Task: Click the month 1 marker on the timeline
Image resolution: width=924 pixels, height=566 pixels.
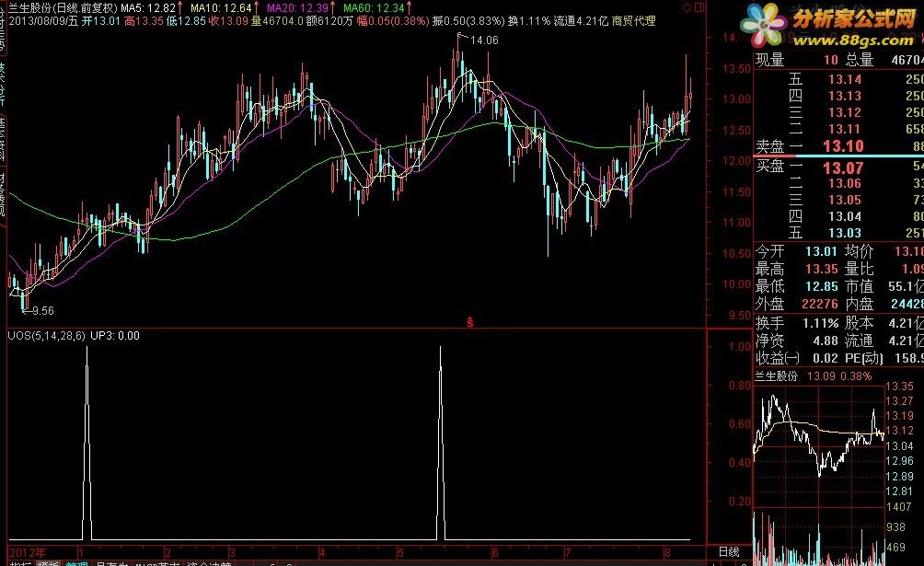Action: click(81, 553)
